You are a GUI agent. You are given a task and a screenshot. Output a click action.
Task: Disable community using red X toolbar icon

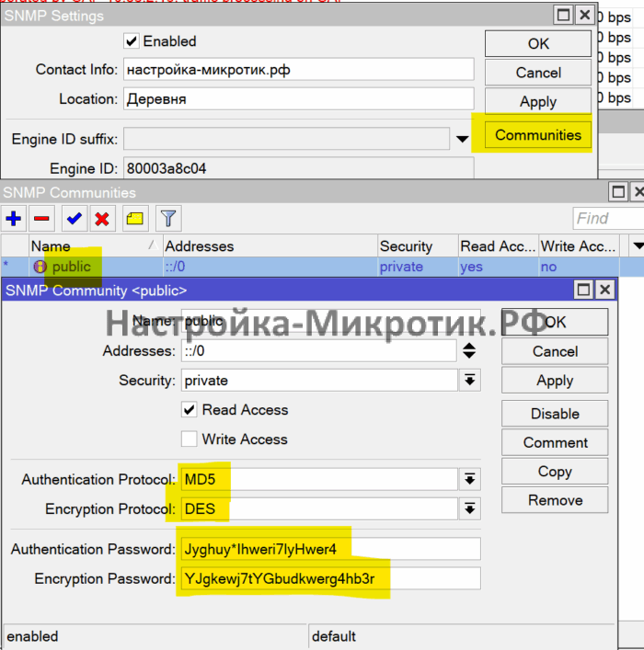(102, 218)
